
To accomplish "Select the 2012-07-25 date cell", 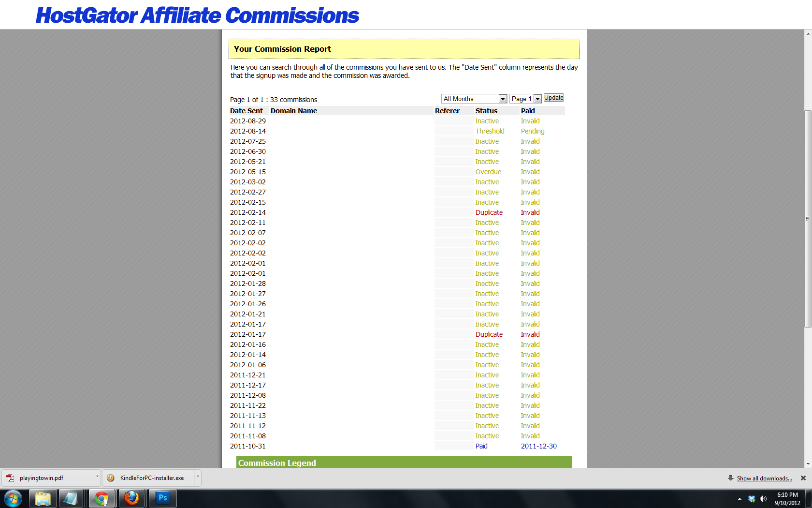I will (x=248, y=141).
